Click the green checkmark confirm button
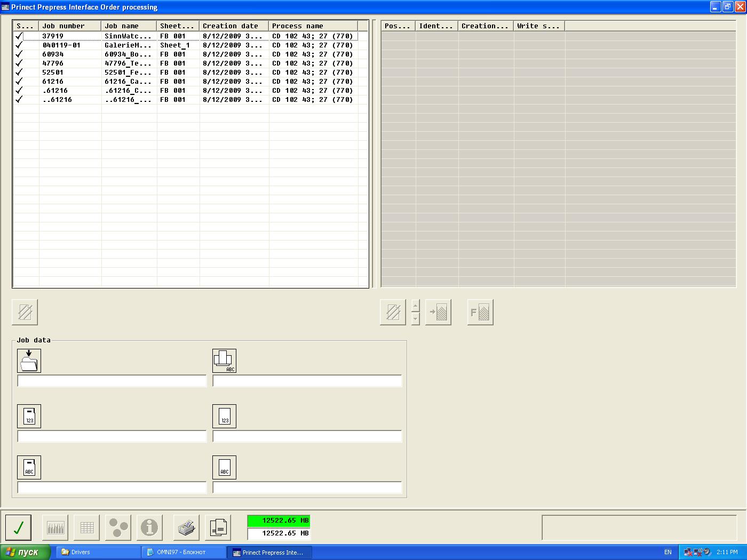Screen dimensions: 747x560 tap(19, 527)
